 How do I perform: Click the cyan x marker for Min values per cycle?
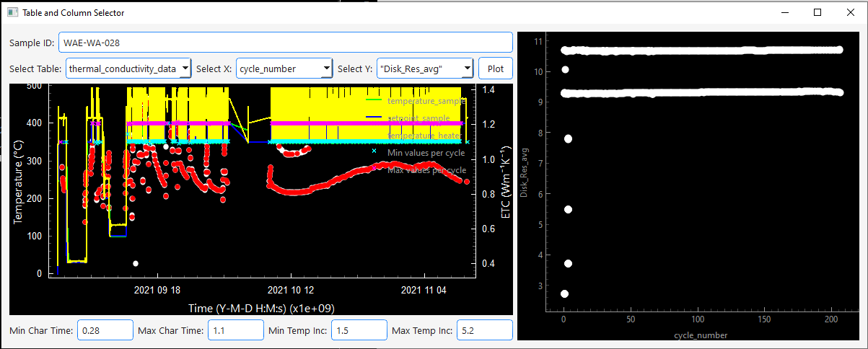374,151
